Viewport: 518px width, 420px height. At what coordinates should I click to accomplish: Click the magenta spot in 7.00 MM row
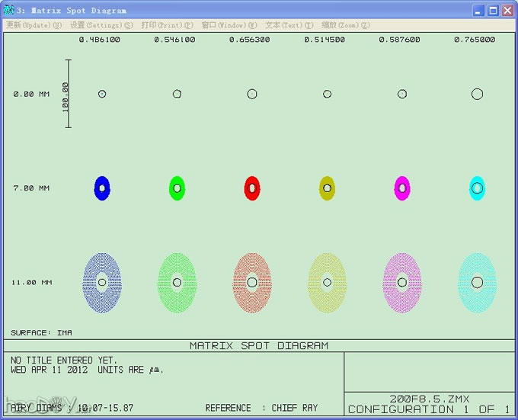[x=402, y=188]
